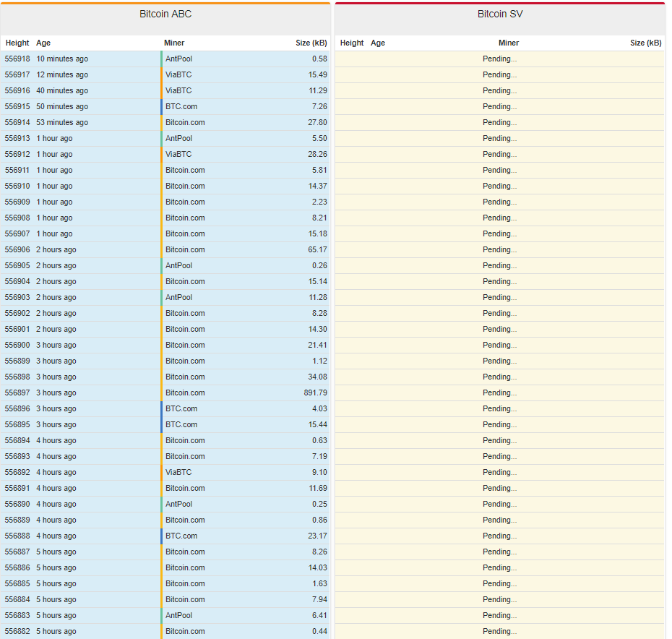
Task: Select block height 556913
Action: pos(17,138)
